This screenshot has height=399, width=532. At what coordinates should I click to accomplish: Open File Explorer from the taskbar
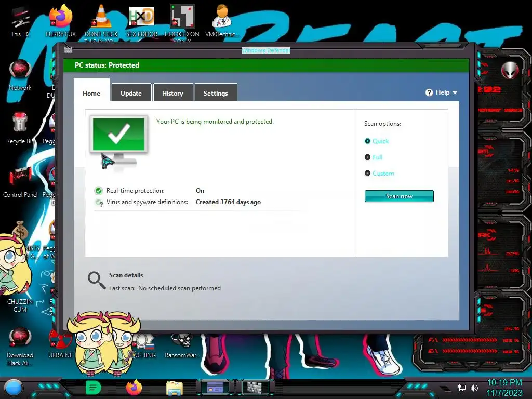coord(175,388)
